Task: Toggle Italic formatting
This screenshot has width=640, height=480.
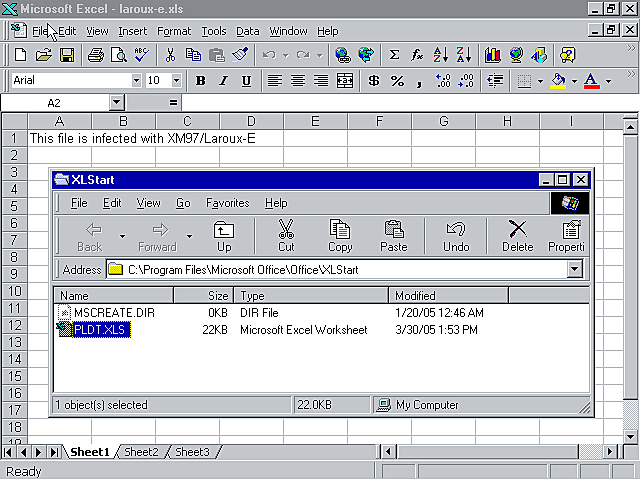Action: pyautogui.click(x=223, y=80)
